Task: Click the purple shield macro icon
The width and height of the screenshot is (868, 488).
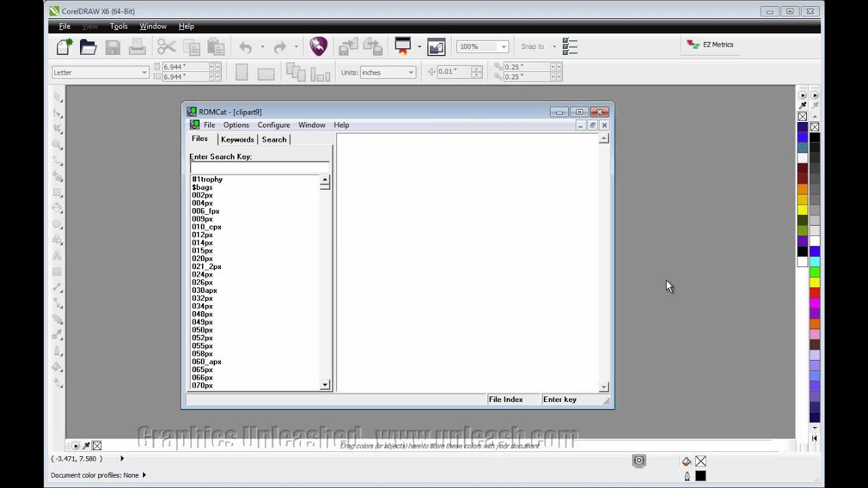Action: pyautogui.click(x=318, y=46)
